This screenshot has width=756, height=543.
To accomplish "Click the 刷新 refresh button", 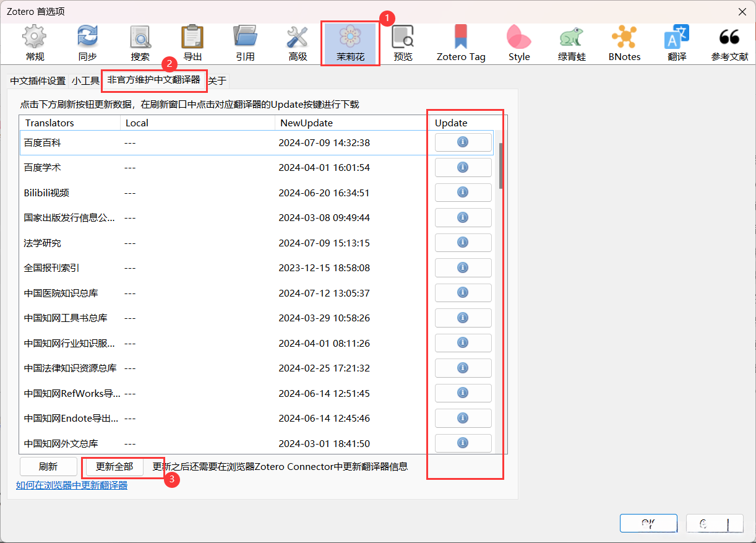I will (48, 467).
